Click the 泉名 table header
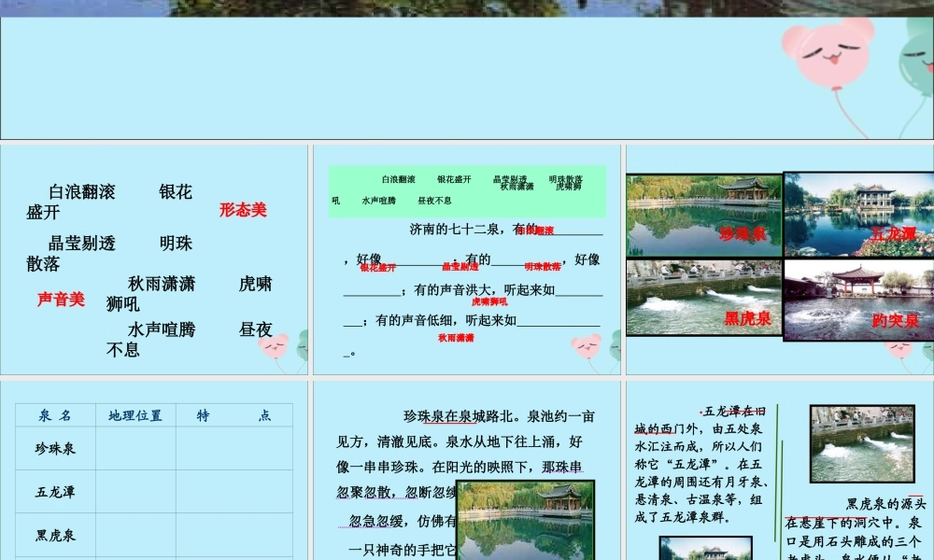 pos(55,415)
